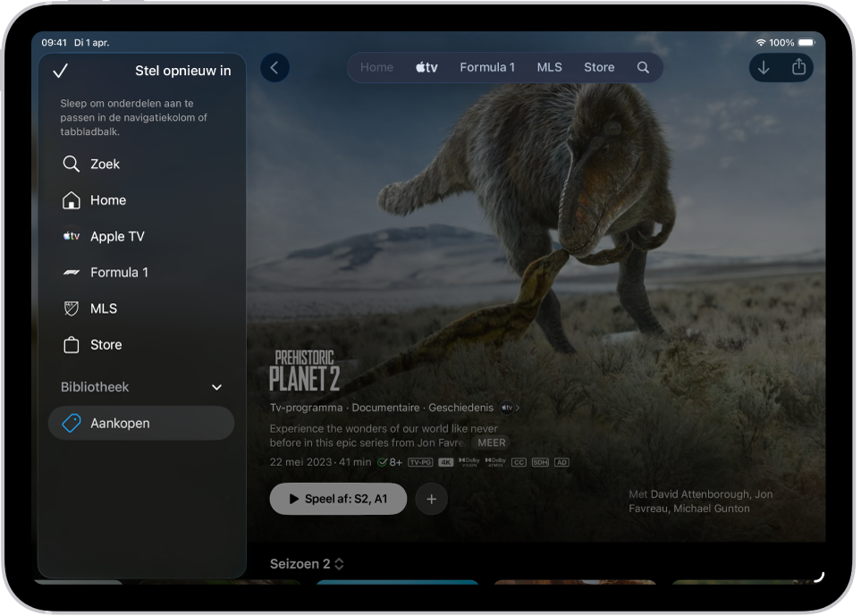The width and height of the screenshot is (861, 616).
Task: Tap the '22 mei 2023 · 41 min' text
Action: (x=320, y=462)
